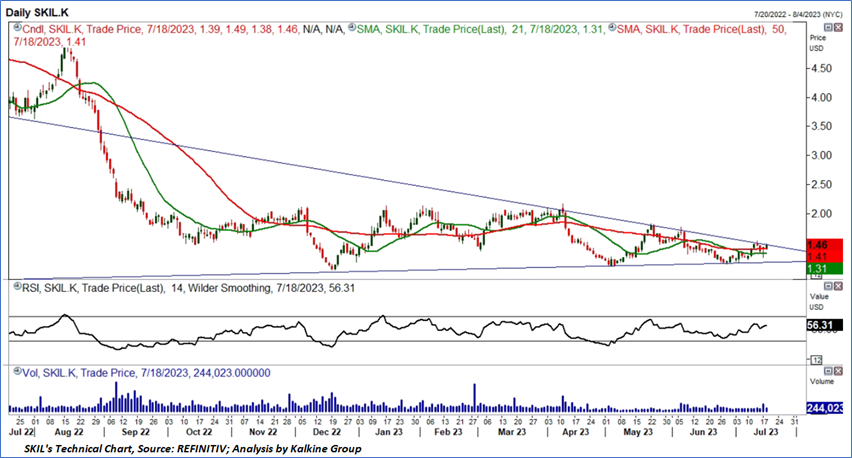Click the Feb 23 month label

coord(449,432)
